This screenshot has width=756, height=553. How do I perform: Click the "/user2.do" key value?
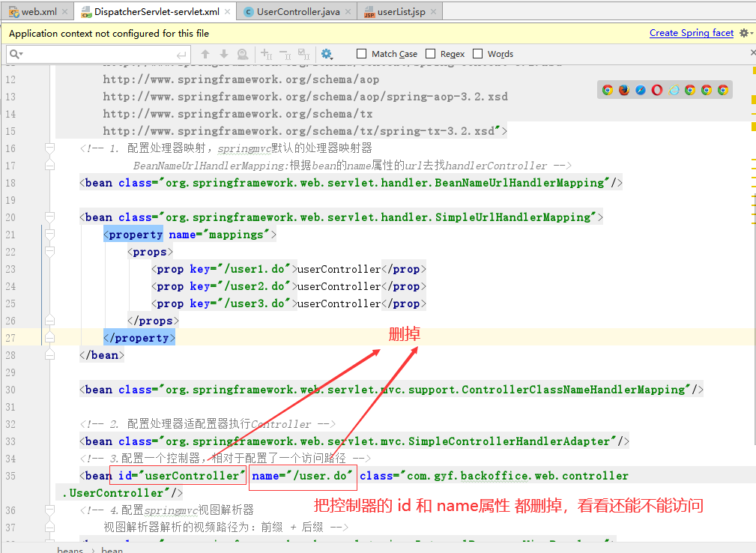pyautogui.click(x=254, y=286)
